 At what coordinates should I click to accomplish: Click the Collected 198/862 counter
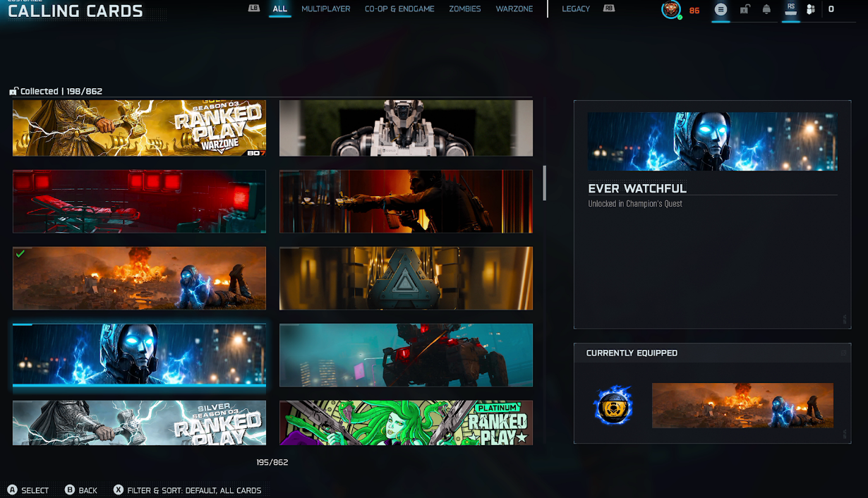pos(61,91)
